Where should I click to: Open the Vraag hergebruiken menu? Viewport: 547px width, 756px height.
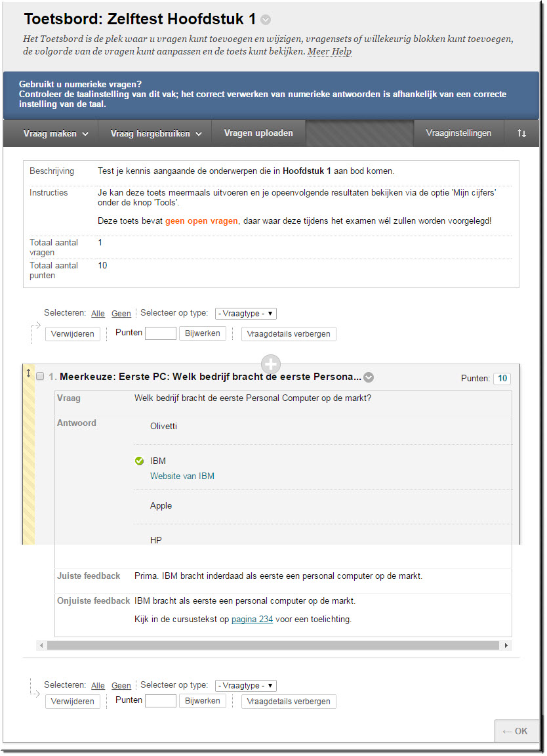(156, 133)
